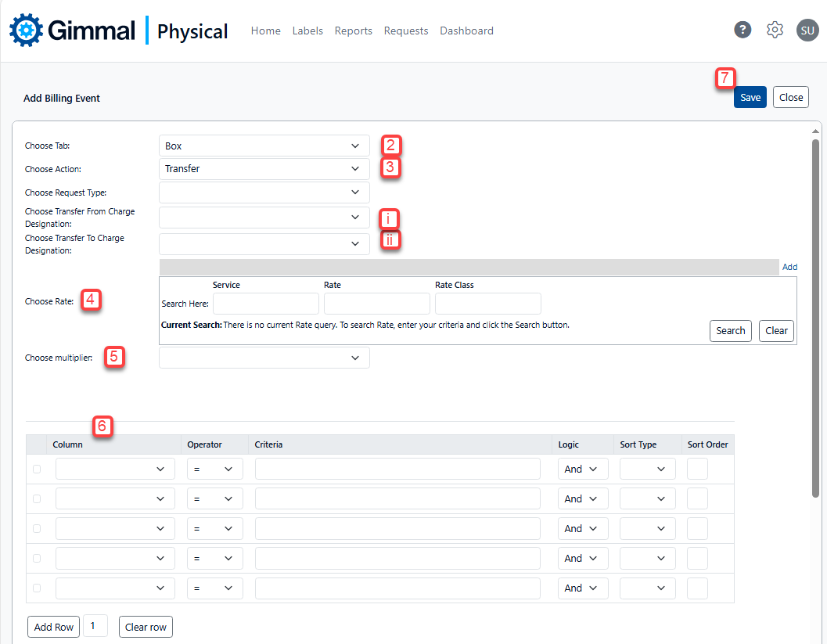Save the billing event

[x=750, y=98]
